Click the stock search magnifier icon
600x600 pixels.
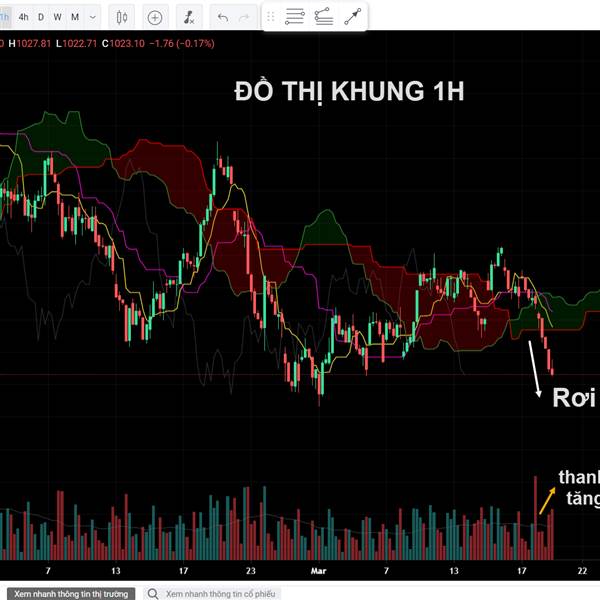click(153, 594)
